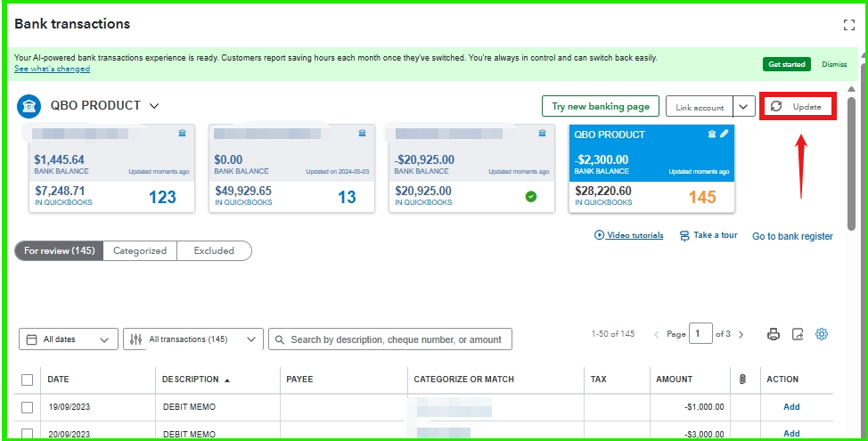
Task: Click the $7,248.71 In QuickBooks amount
Action: [60, 191]
